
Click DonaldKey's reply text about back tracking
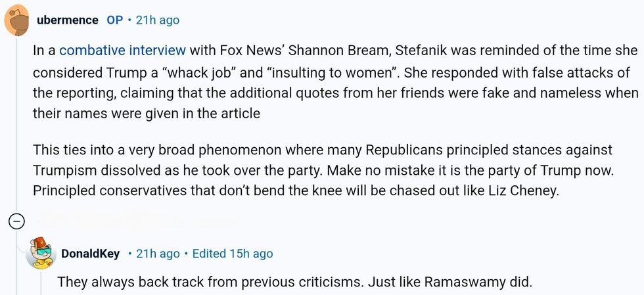(x=294, y=283)
